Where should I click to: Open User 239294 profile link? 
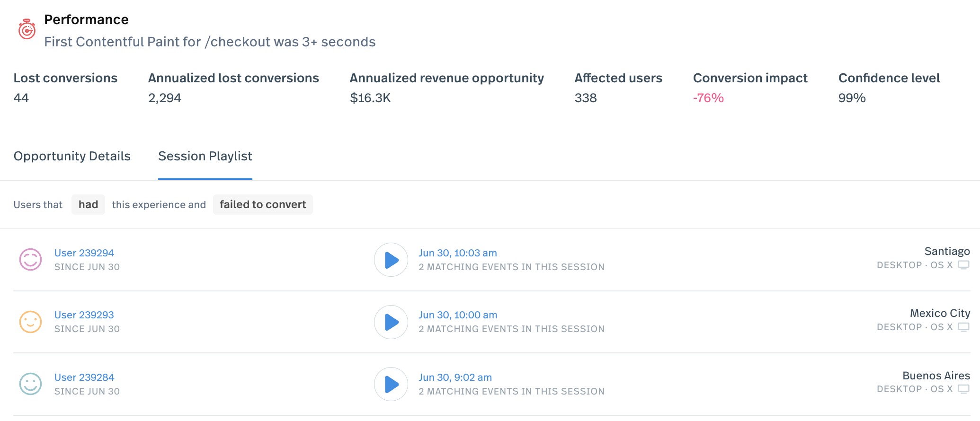coord(84,253)
